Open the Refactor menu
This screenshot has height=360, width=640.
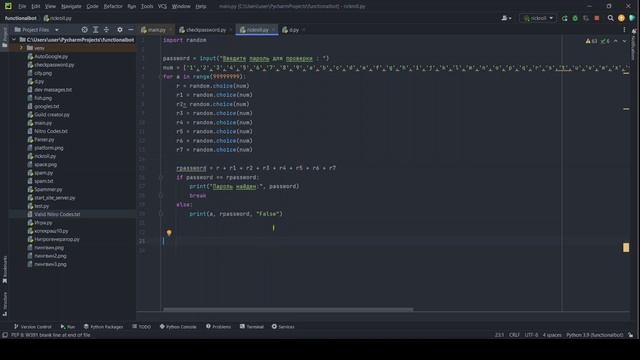(x=113, y=6)
